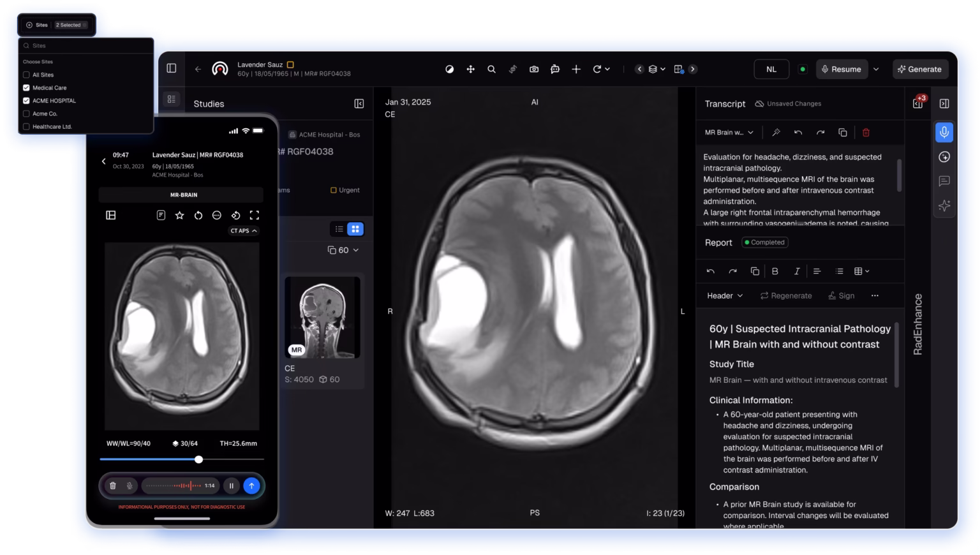Click the microphone dictation sidebar icon
Viewport: 980px width, 555px height.
[x=944, y=132]
